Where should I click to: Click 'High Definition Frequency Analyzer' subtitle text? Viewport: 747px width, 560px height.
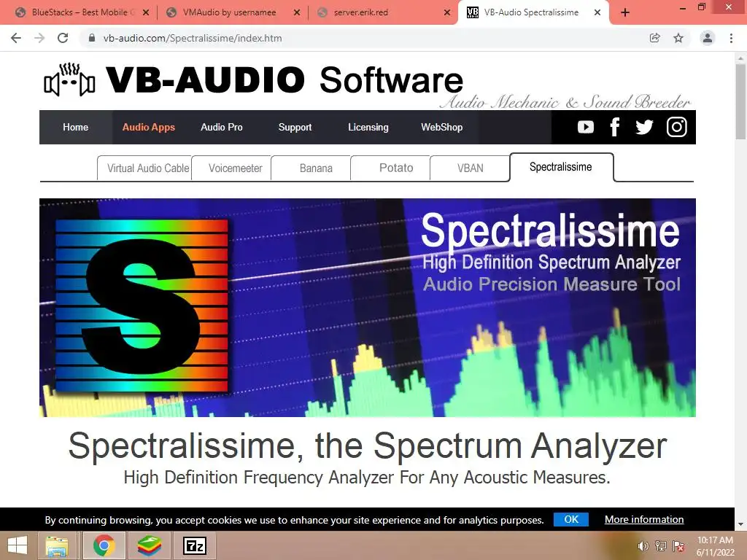pyautogui.click(x=367, y=477)
